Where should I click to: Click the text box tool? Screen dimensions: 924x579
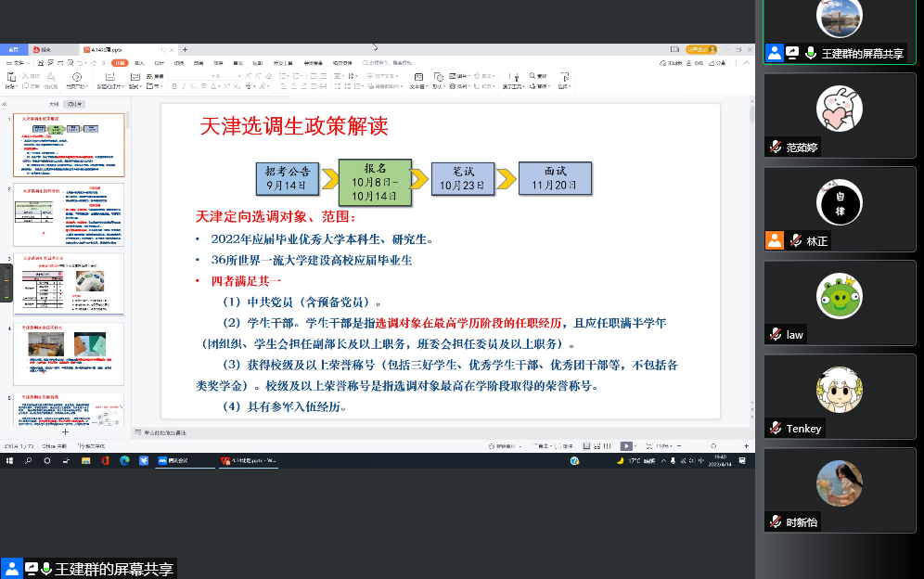point(418,77)
